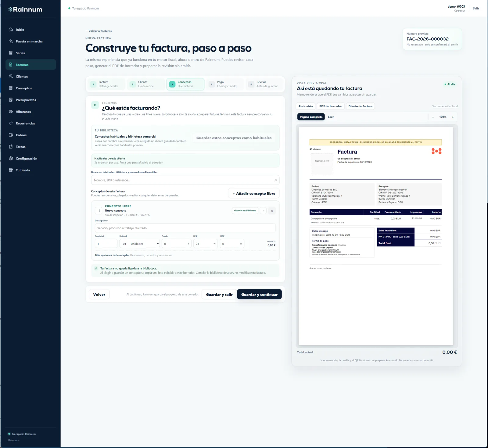The height and width of the screenshot is (448, 488).
Task: Go to step 5 Revisar Antes de guardar
Action: point(264,84)
